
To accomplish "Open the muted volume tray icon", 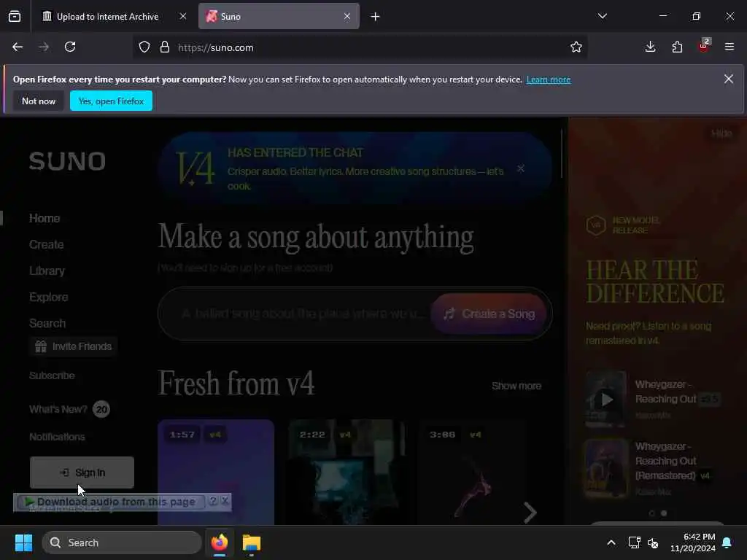I will 653,542.
